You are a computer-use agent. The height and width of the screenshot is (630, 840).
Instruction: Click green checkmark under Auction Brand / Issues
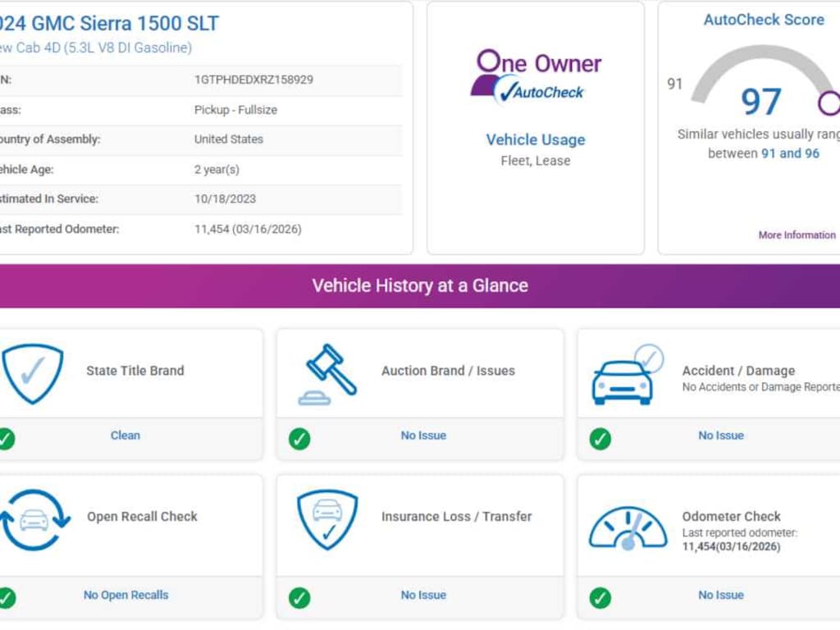(299, 439)
